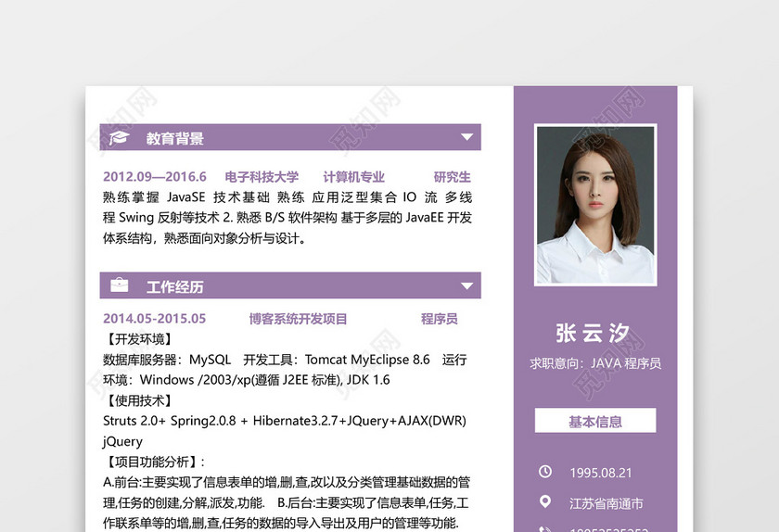Click the 工作经历 heading text
Viewport: 779px width, 532px height.
[175, 286]
